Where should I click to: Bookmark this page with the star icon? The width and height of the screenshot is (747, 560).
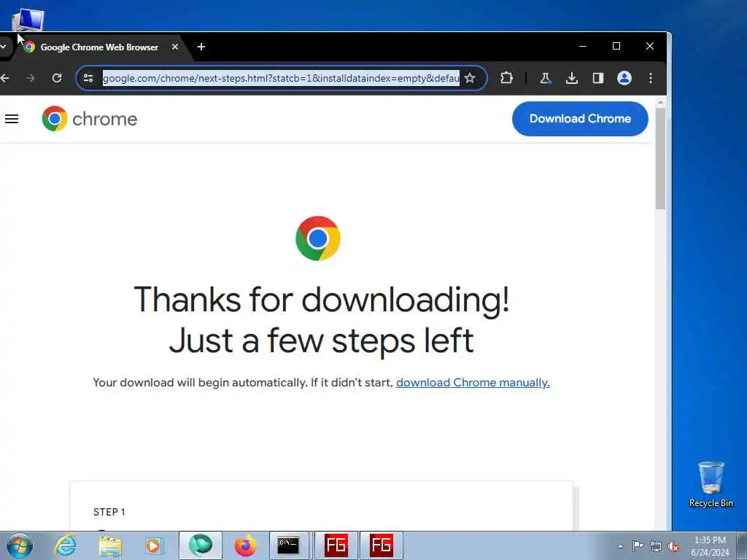(470, 78)
